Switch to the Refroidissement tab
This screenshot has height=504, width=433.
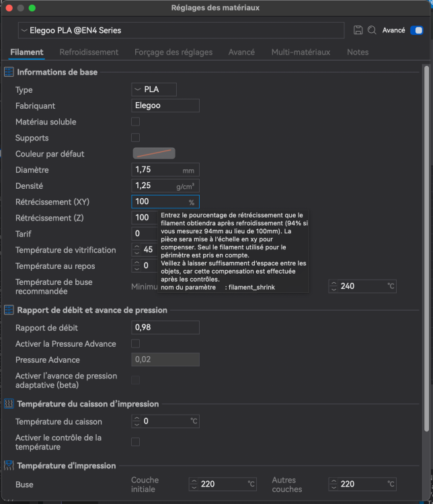(x=89, y=52)
